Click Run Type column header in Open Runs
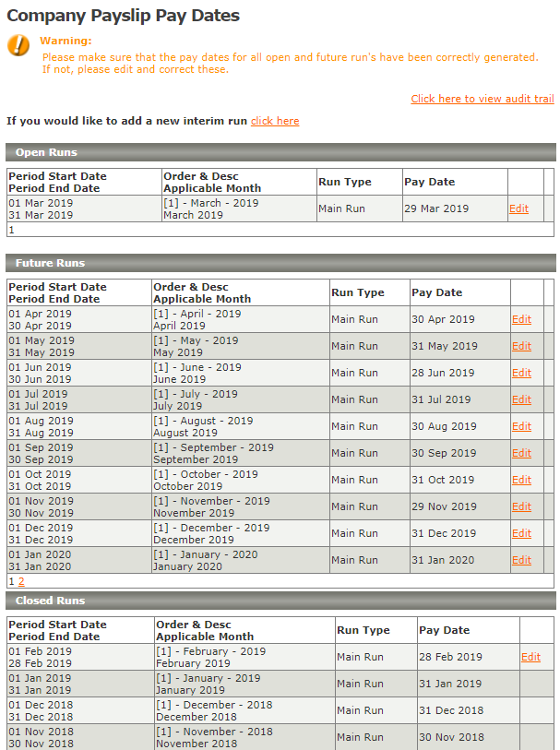This screenshot has width=560, height=750. coord(345,182)
